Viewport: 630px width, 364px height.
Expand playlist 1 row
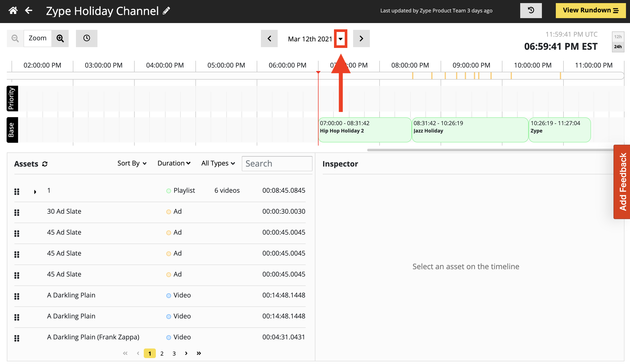click(x=35, y=192)
